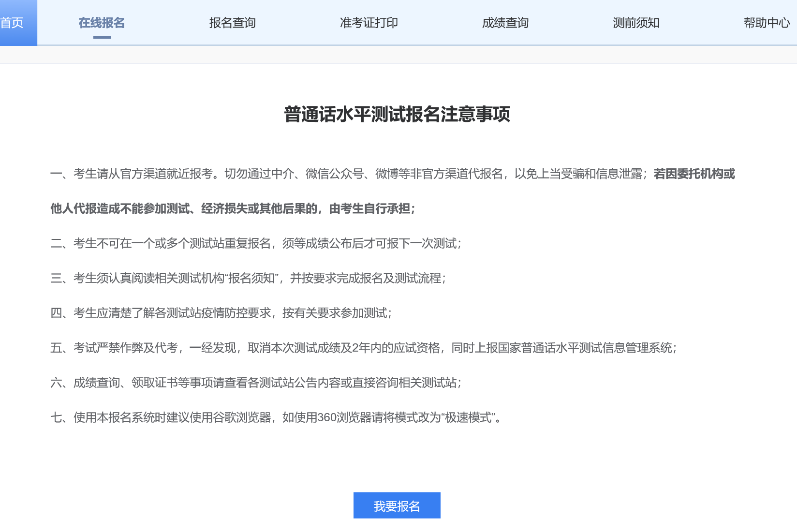797x532 pixels.
Task: Click item 六 about score inquiry and certificates
Action: point(256,383)
